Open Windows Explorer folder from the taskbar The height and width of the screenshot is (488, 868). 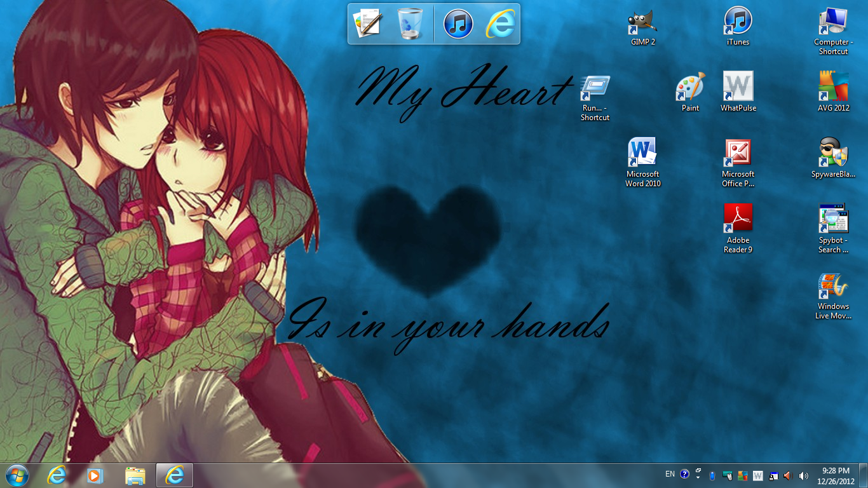(135, 475)
